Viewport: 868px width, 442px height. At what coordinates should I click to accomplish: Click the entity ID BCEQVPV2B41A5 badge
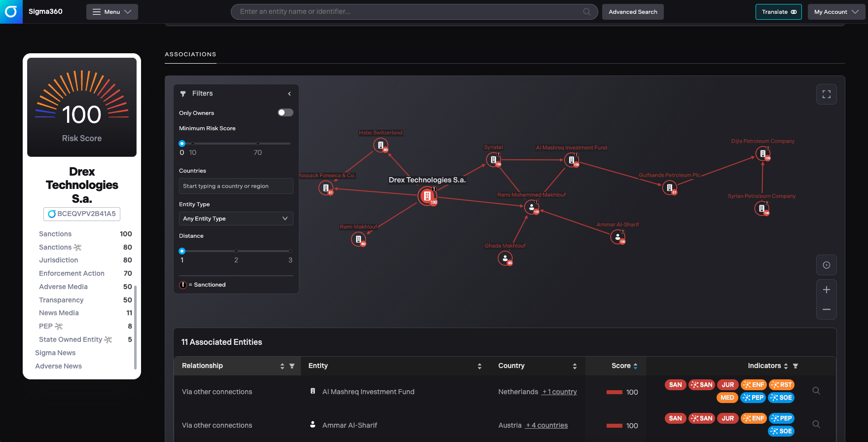coord(82,214)
